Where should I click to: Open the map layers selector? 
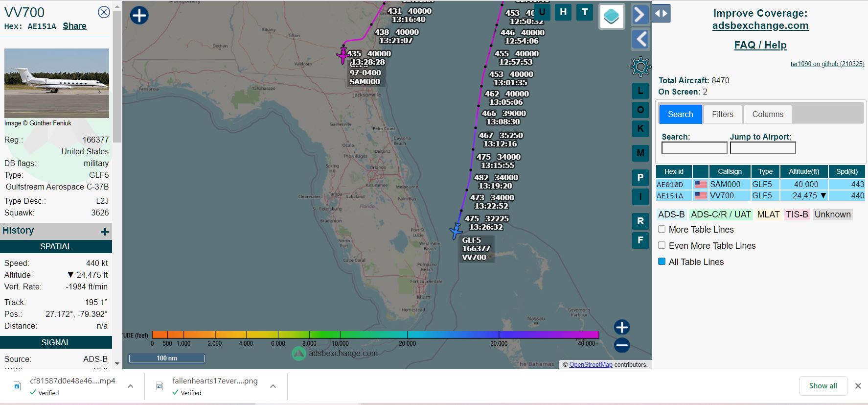612,17
